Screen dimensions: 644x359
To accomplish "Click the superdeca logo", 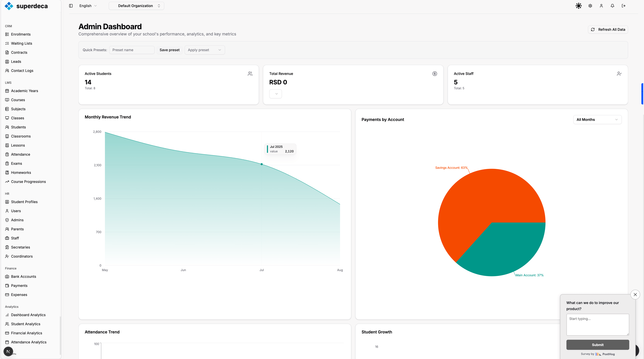I will coord(26,6).
